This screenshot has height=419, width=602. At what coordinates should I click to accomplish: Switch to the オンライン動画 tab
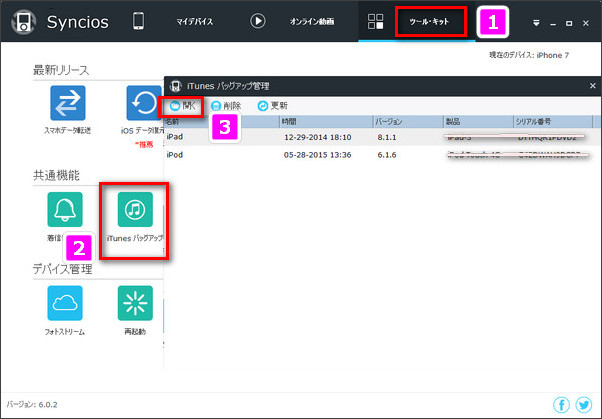coord(312,22)
